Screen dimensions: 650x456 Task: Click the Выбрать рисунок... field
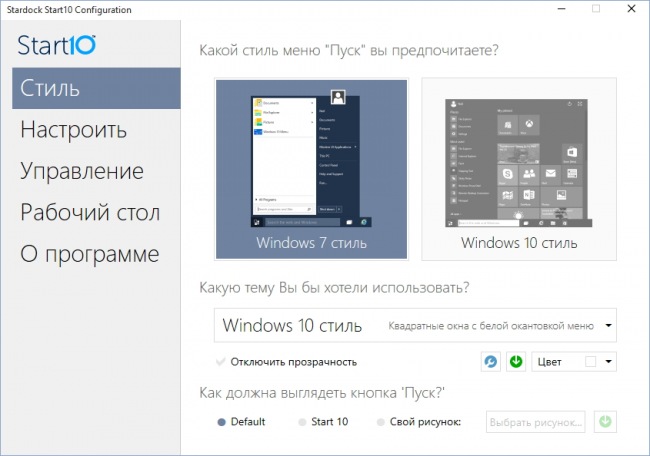tap(536, 422)
